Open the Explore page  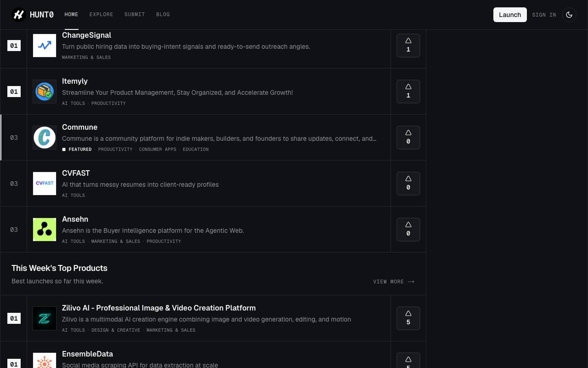[102, 15]
